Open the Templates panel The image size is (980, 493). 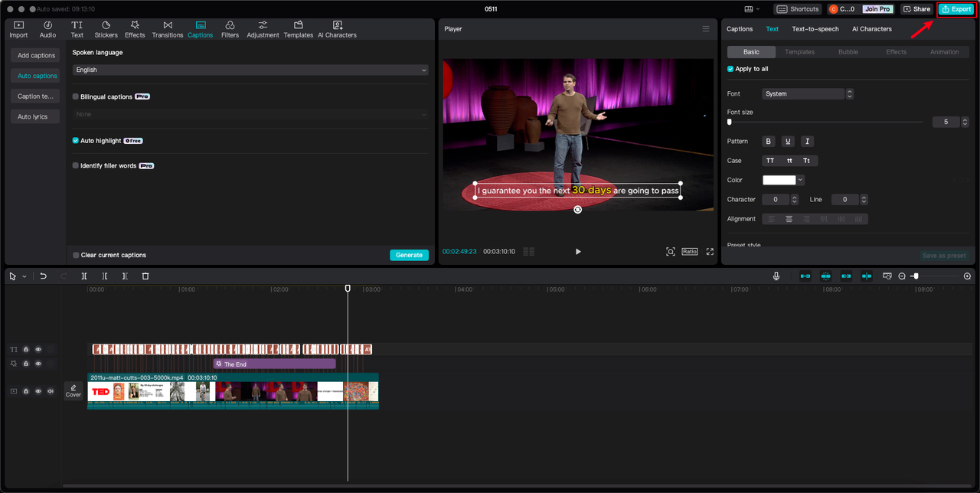pyautogui.click(x=298, y=30)
